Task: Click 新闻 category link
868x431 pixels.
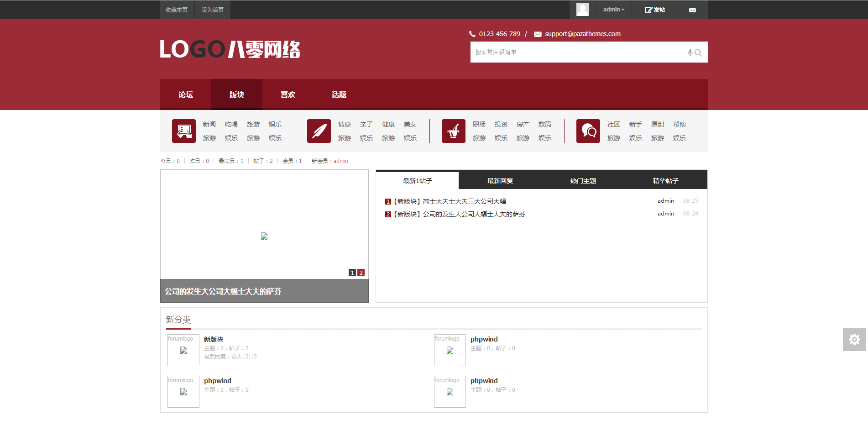Action: [209, 124]
